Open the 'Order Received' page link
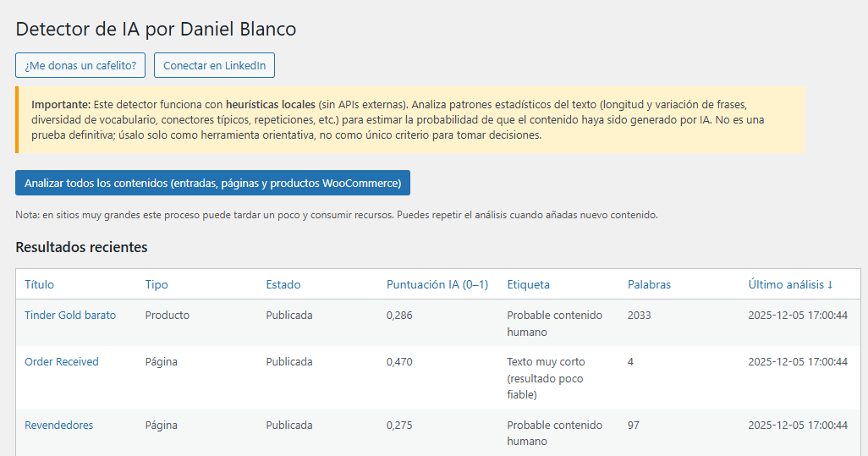The width and height of the screenshot is (868, 456). 62,361
